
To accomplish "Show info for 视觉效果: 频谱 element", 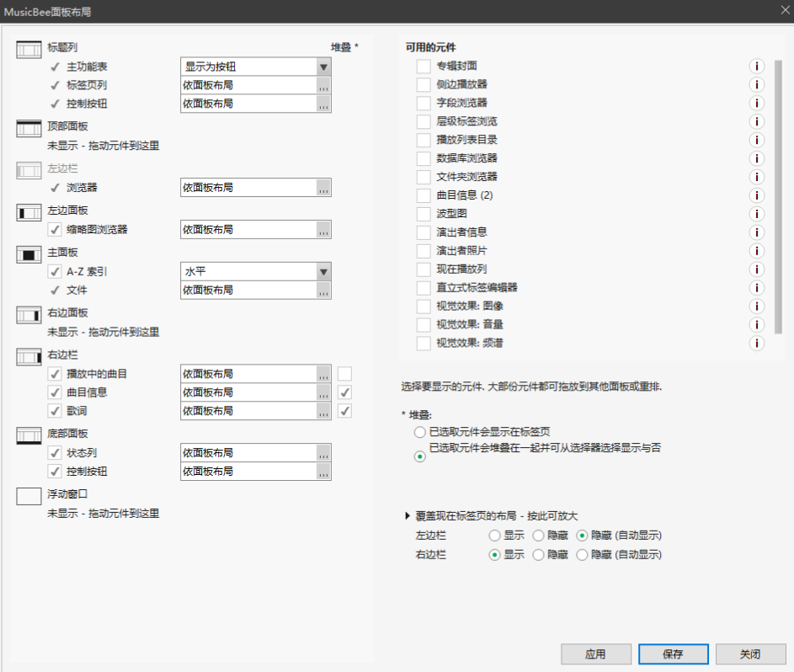I will 756,344.
